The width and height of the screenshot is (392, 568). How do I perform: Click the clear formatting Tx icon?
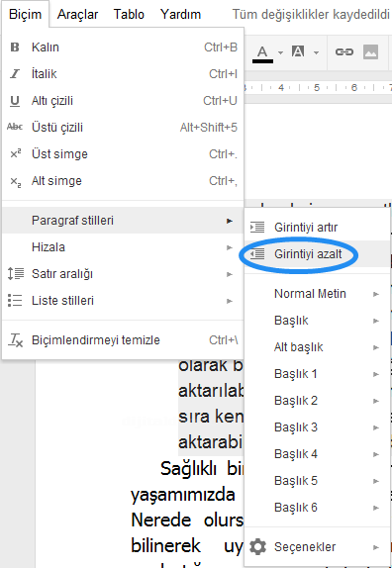point(16,340)
